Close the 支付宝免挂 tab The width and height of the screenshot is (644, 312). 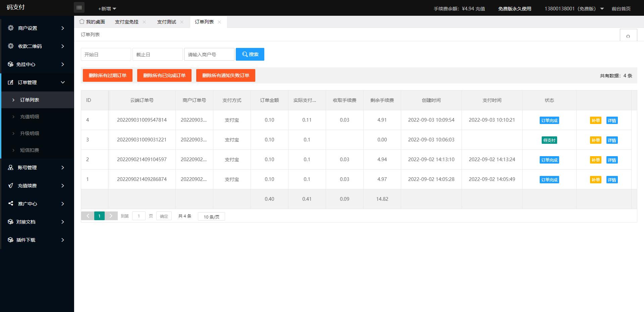click(144, 22)
